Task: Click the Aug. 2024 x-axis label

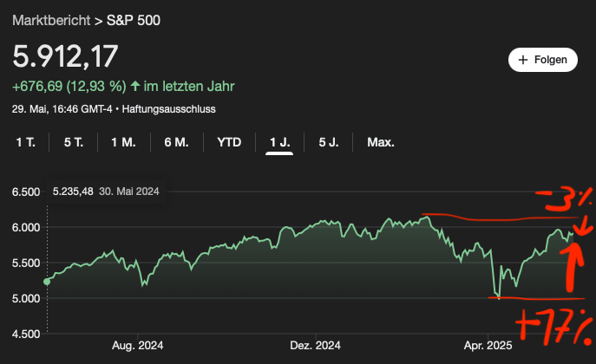Action: 138,346
